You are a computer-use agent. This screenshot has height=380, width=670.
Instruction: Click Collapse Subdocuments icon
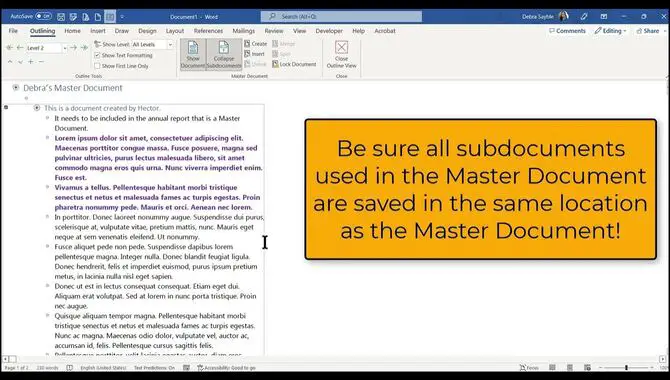pyautogui.click(x=224, y=54)
